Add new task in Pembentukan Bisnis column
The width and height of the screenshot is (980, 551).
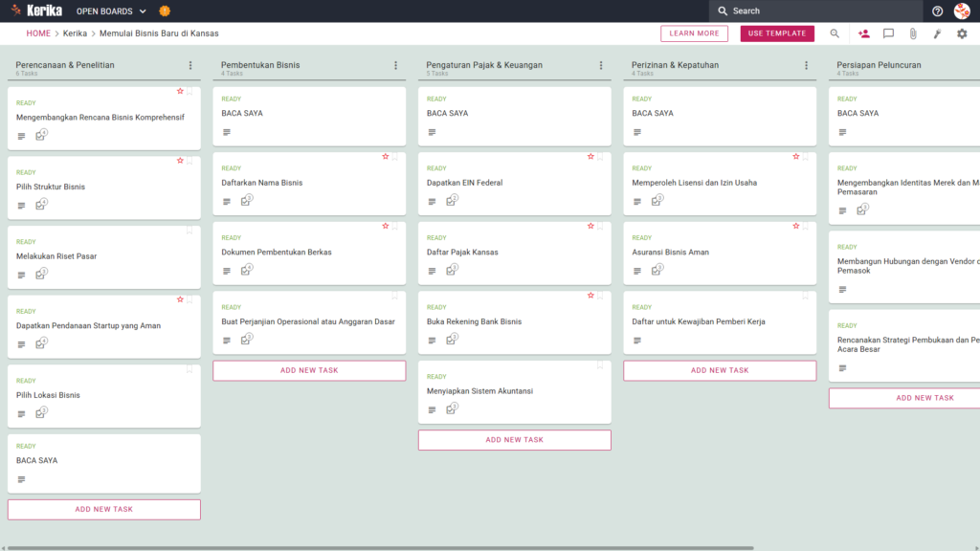click(x=309, y=370)
